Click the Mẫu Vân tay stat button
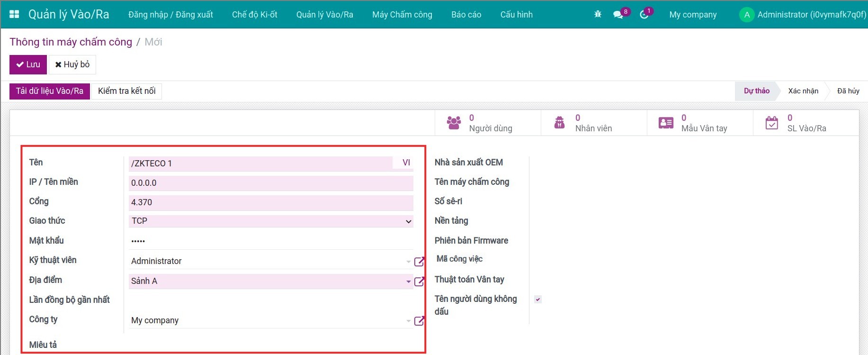Image resolution: width=868 pixels, height=355 pixels. pyautogui.click(x=700, y=123)
